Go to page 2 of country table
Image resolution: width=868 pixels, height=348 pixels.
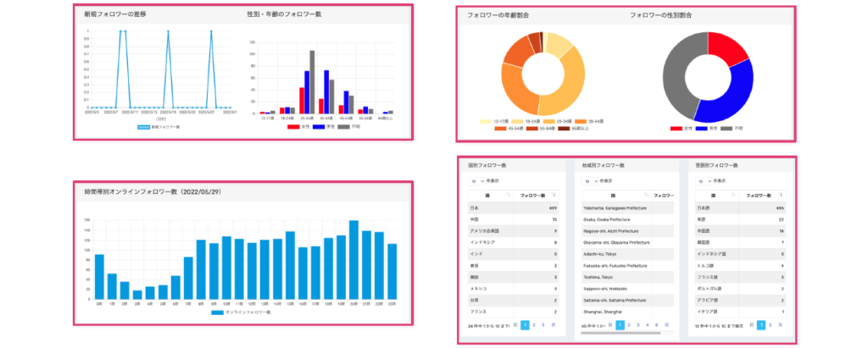point(534,325)
